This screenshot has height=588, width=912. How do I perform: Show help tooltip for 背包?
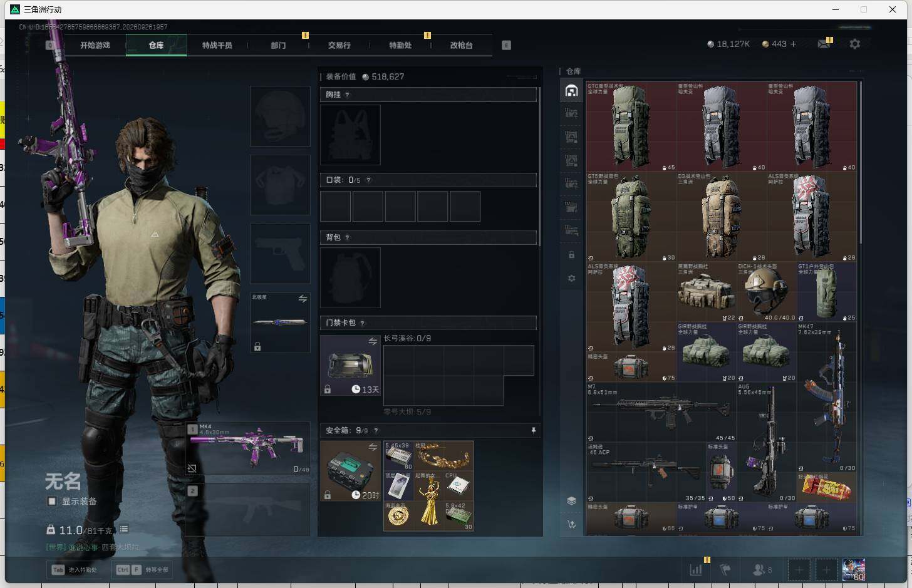(347, 237)
